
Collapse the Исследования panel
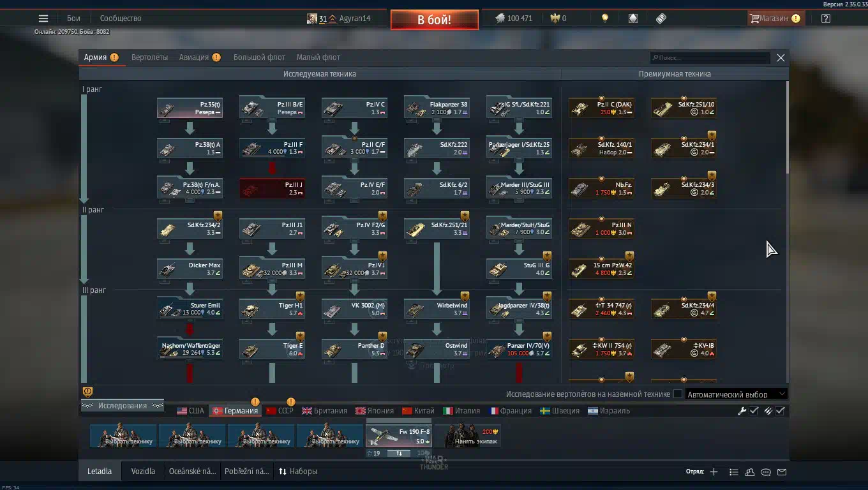pos(123,406)
